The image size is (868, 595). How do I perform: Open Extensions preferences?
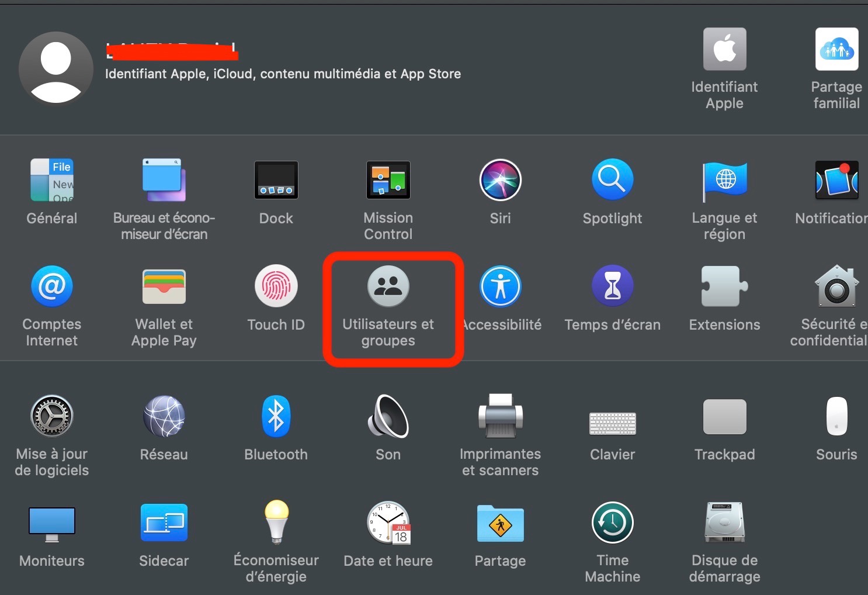click(724, 286)
